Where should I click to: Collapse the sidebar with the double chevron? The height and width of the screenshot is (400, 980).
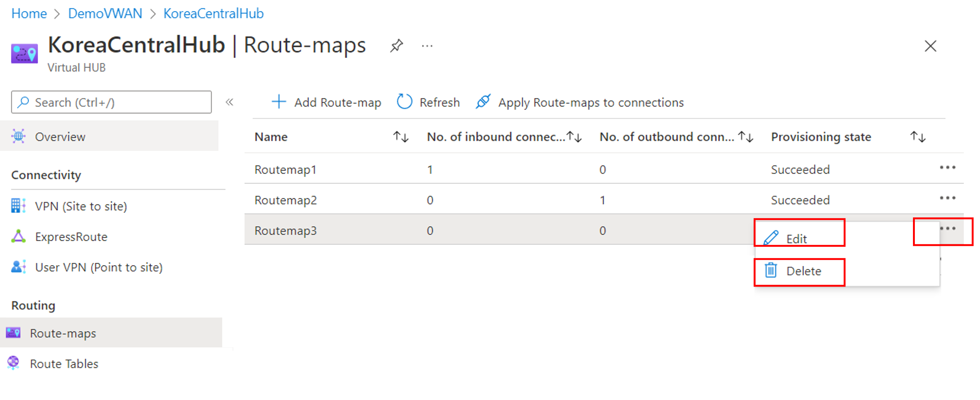click(229, 102)
